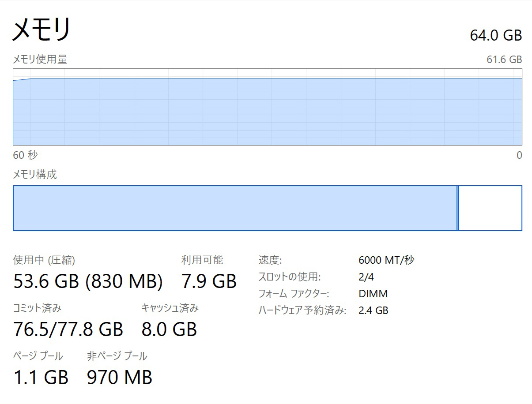Click the 60 秒 graph time label

[x=26, y=155]
